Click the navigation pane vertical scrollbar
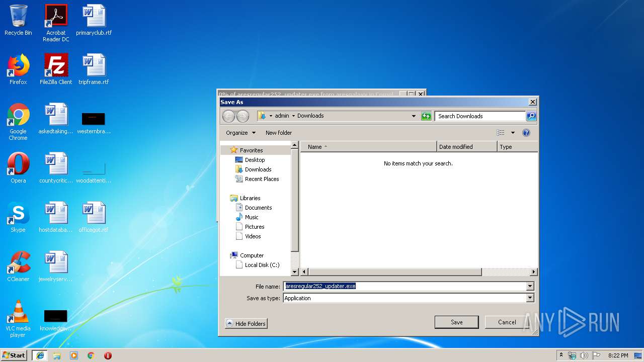644x362 pixels. click(295, 200)
